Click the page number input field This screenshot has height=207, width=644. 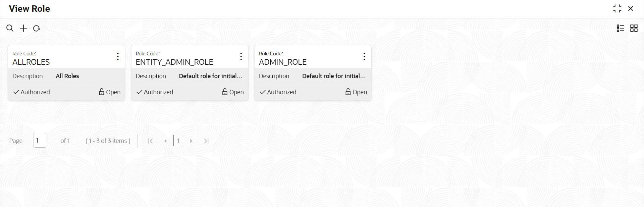tap(40, 141)
